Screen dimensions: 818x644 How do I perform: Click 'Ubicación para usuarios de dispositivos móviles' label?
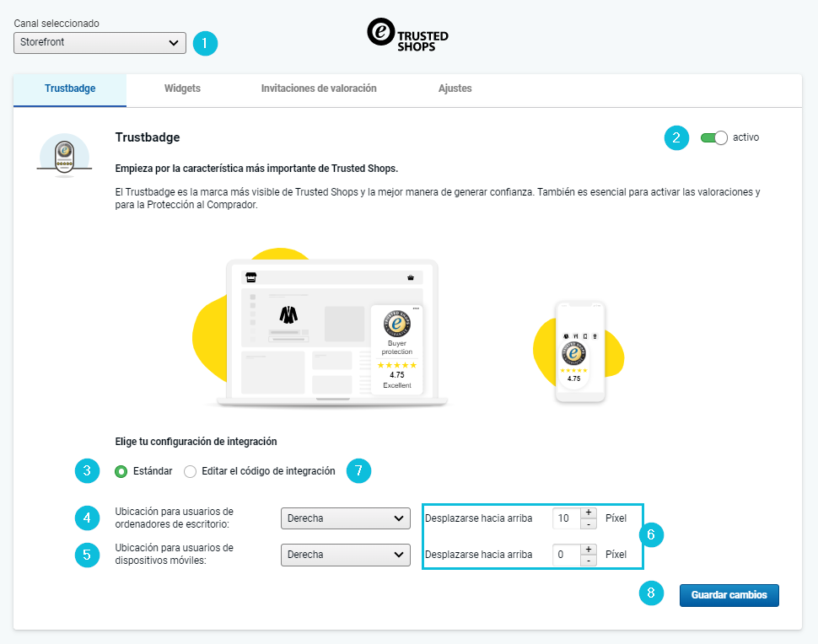click(x=175, y=555)
